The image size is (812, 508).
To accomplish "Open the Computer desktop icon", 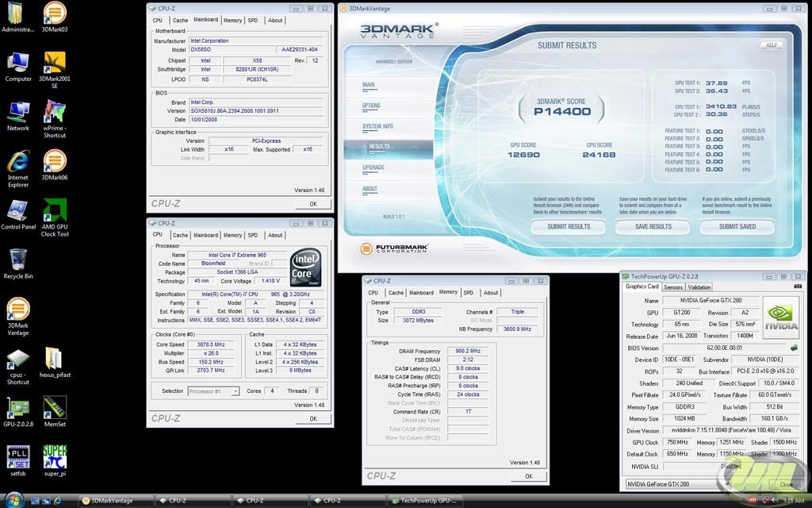I will click(x=18, y=67).
